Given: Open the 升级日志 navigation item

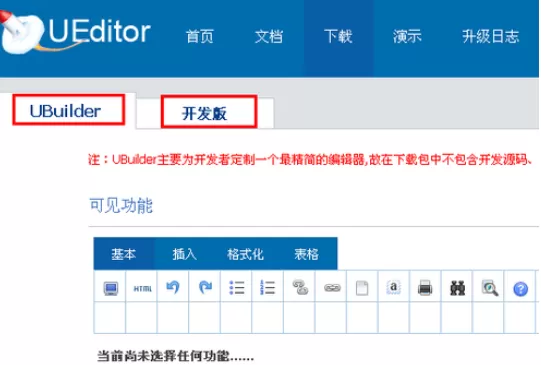Looking at the screenshot, I should [x=491, y=36].
